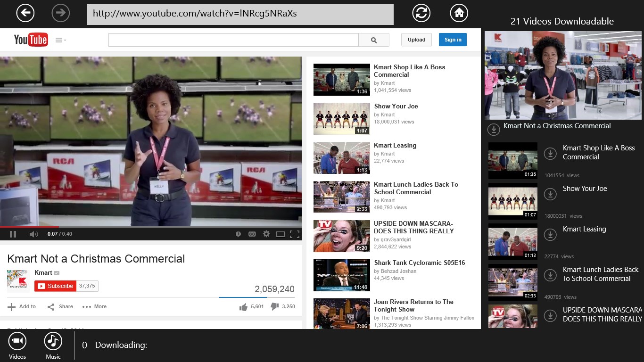Click Share under the video
Screen dimensions: 644x362
tap(60, 306)
